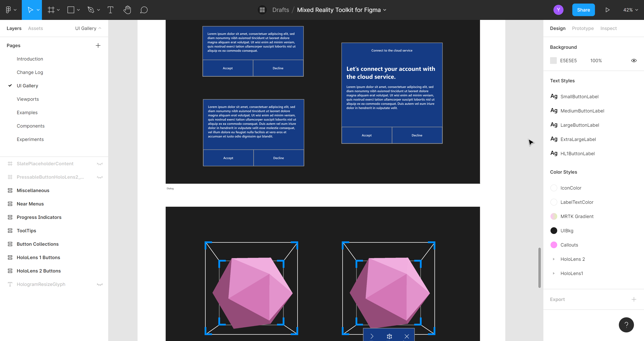Viewport: 644px width, 341px height.
Task: Click the present/play button
Action: click(x=606, y=10)
